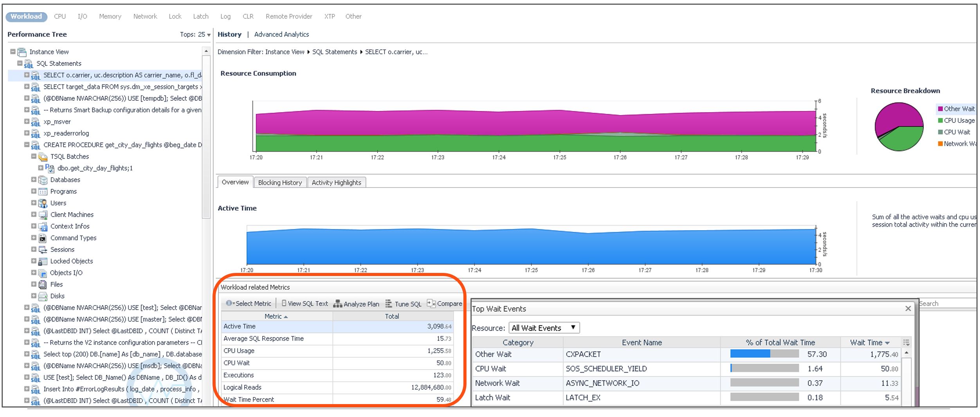Expand the SELECT o.carrier statement node
The height and width of the screenshot is (417, 980).
pyautogui.click(x=27, y=75)
